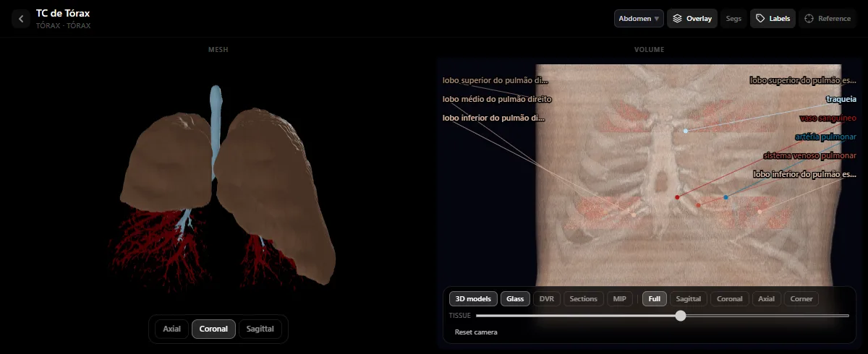Choose the Corner volume view

(x=801, y=299)
